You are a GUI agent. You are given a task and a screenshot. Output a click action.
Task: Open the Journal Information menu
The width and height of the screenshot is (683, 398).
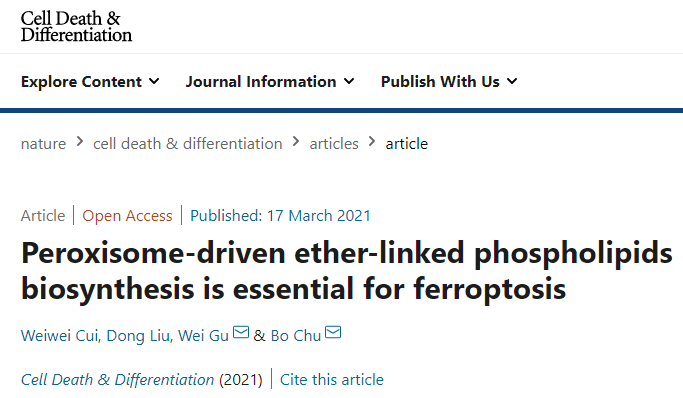[270, 81]
